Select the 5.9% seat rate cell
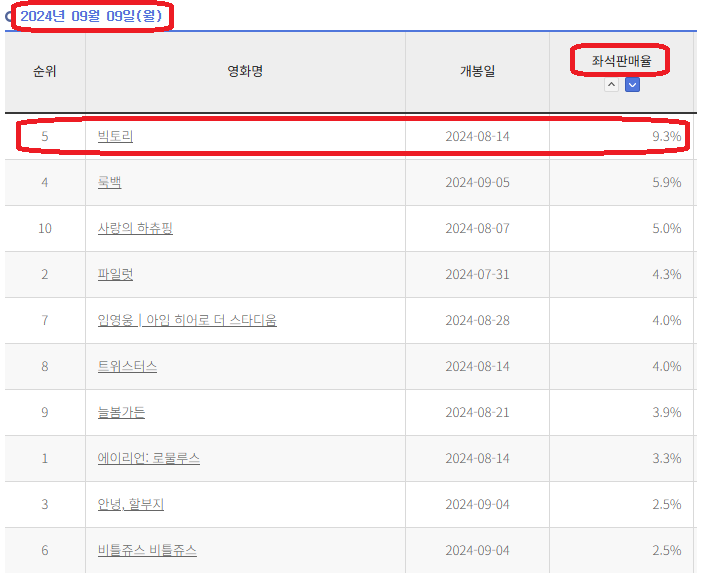701x573 pixels. [667, 182]
